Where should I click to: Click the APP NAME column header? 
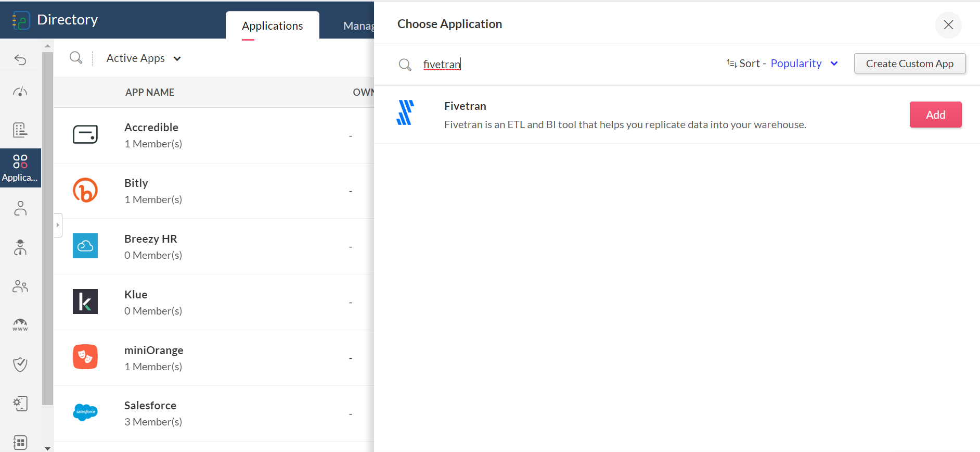(x=150, y=92)
